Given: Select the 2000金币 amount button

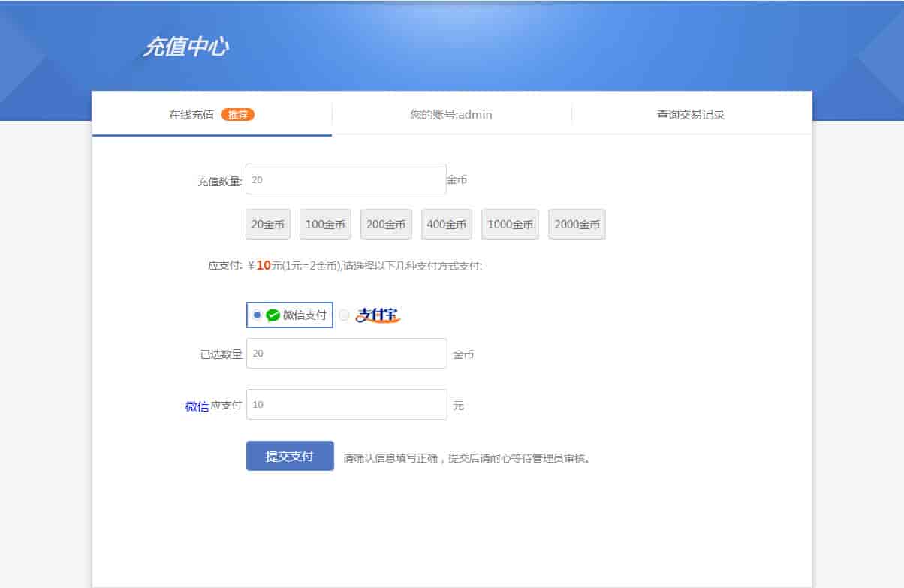Looking at the screenshot, I should tap(577, 225).
